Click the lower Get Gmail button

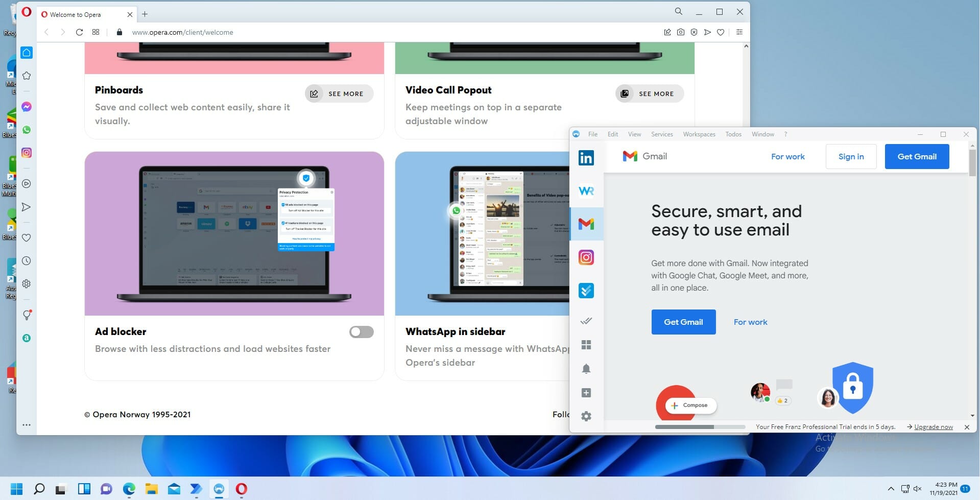click(x=683, y=322)
